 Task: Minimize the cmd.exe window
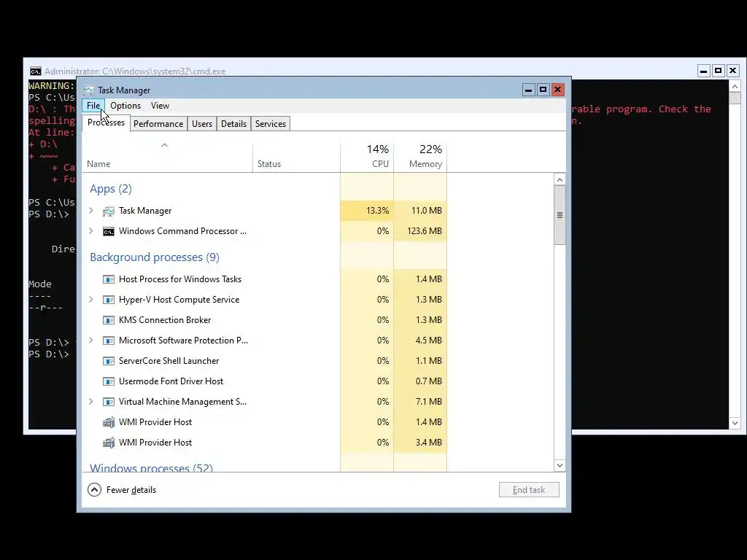click(x=704, y=71)
